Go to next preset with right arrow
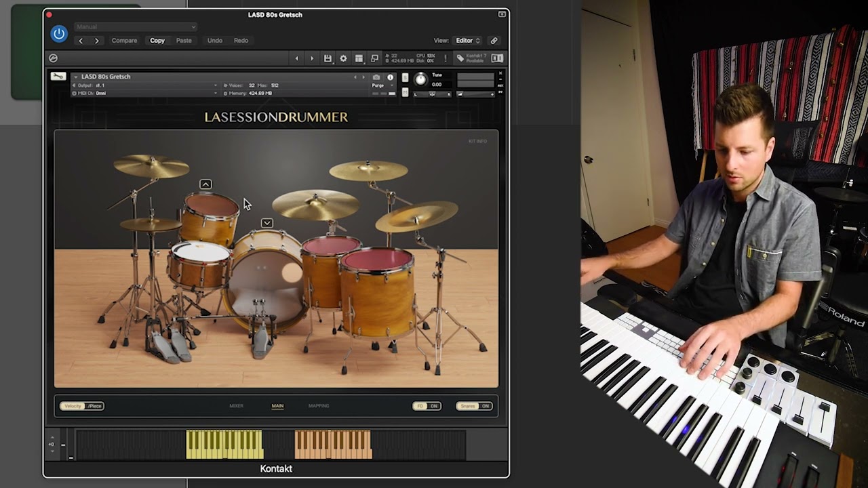The height and width of the screenshot is (488, 868). [96, 41]
